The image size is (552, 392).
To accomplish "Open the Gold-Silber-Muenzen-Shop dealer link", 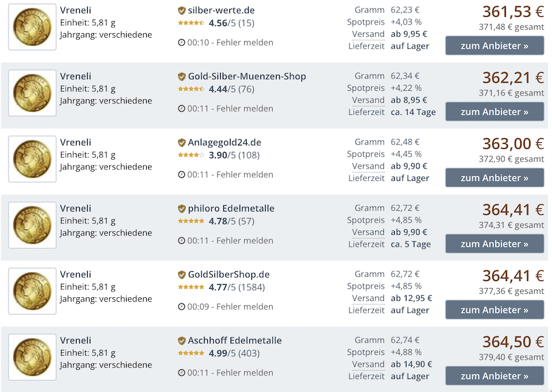I will point(247,77).
